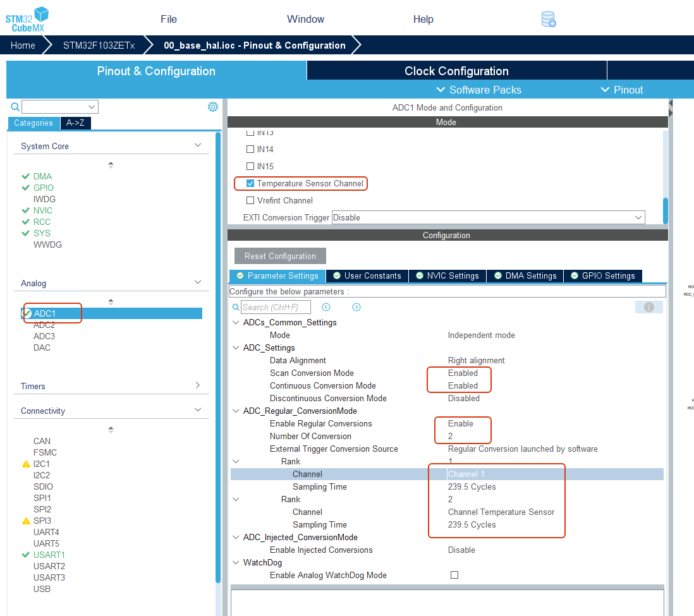Image resolution: width=694 pixels, height=616 pixels.
Task: Click STM32F103ZETx breadcrumb
Action: (99, 45)
